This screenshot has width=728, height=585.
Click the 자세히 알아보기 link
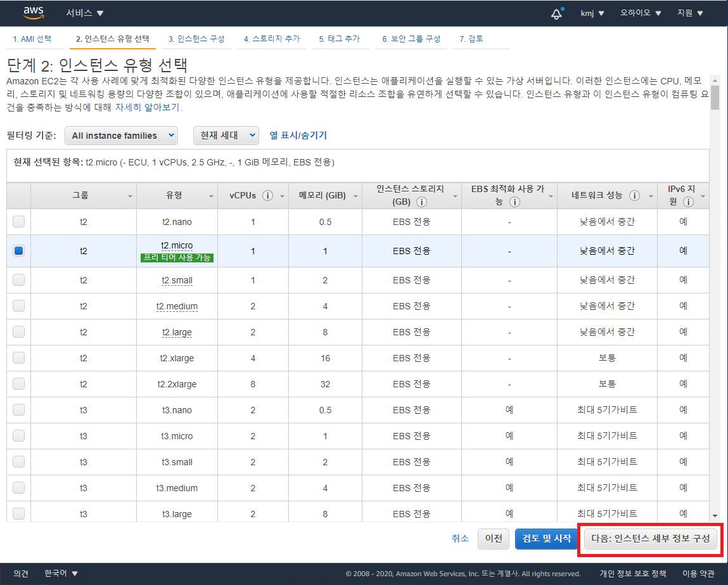pyautogui.click(x=147, y=107)
